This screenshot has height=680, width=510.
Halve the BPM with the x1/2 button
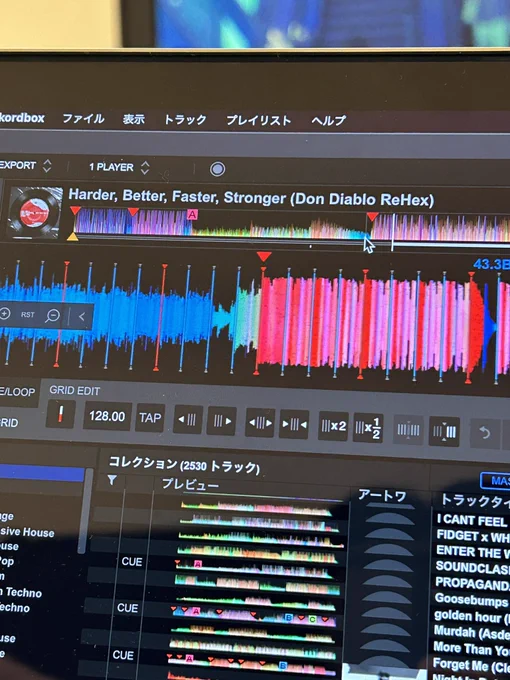368,428
